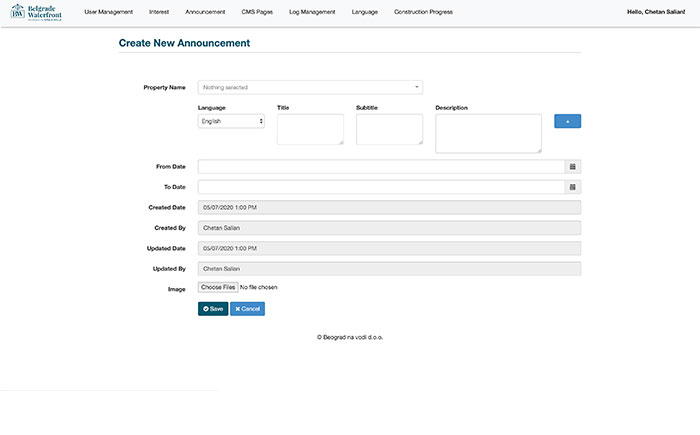
Task: Click the Description column label
Action: [x=451, y=108]
